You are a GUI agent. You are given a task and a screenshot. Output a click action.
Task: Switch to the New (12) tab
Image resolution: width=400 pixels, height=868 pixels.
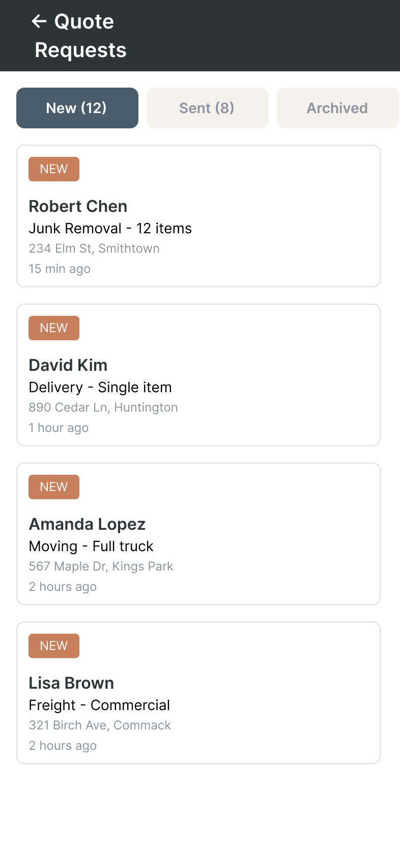coord(77,108)
